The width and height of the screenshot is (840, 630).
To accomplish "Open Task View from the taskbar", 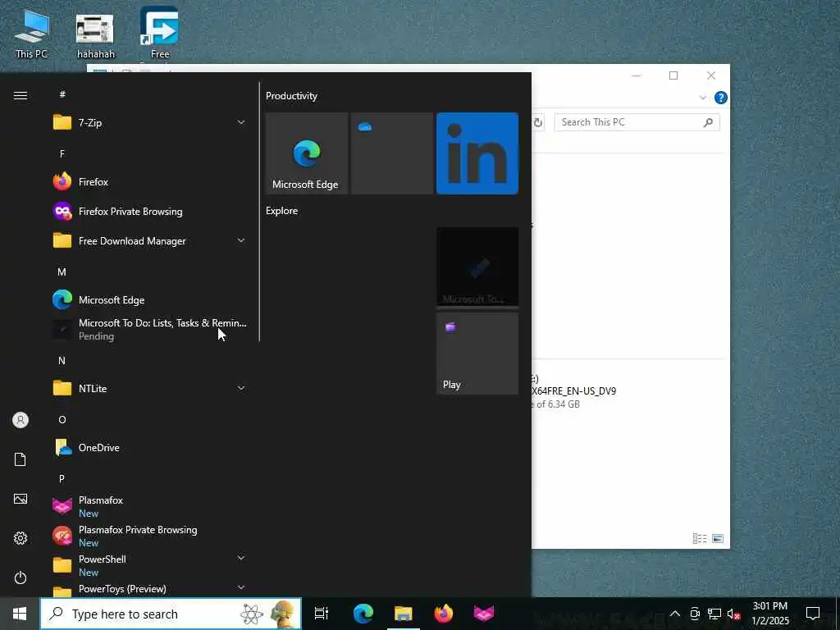I will (322, 614).
